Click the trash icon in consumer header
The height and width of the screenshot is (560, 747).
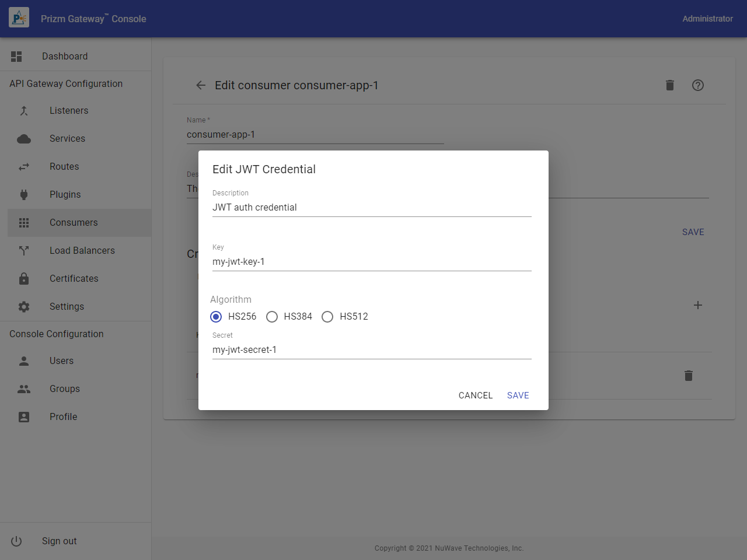pos(670,85)
